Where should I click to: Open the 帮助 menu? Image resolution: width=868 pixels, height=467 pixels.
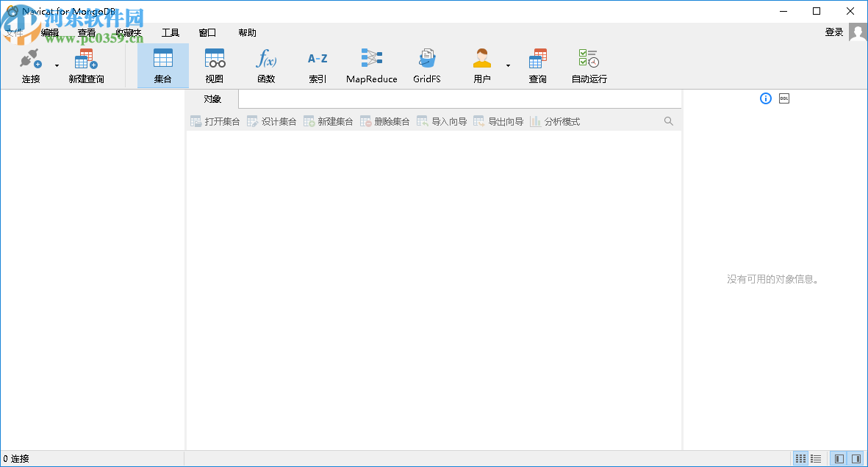tap(248, 32)
